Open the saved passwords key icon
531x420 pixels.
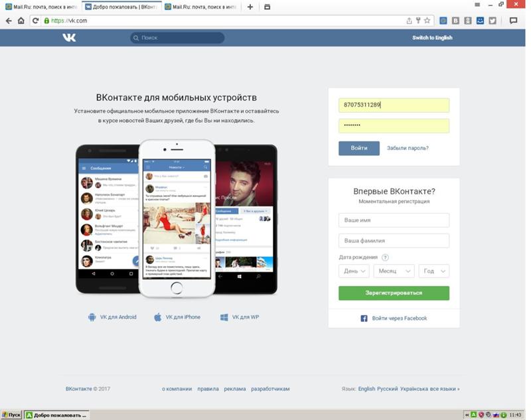(418, 21)
